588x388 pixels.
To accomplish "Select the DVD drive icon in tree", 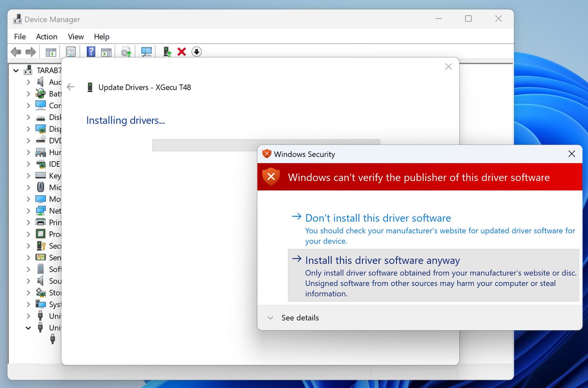I will [x=40, y=141].
